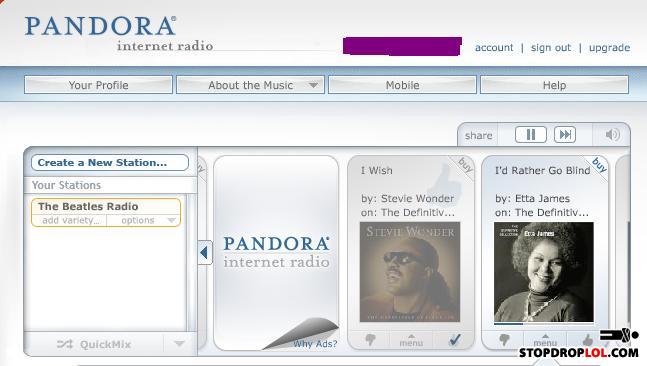Click the Stevie Wonder album cover
The height and width of the screenshot is (366, 647).
point(410,272)
